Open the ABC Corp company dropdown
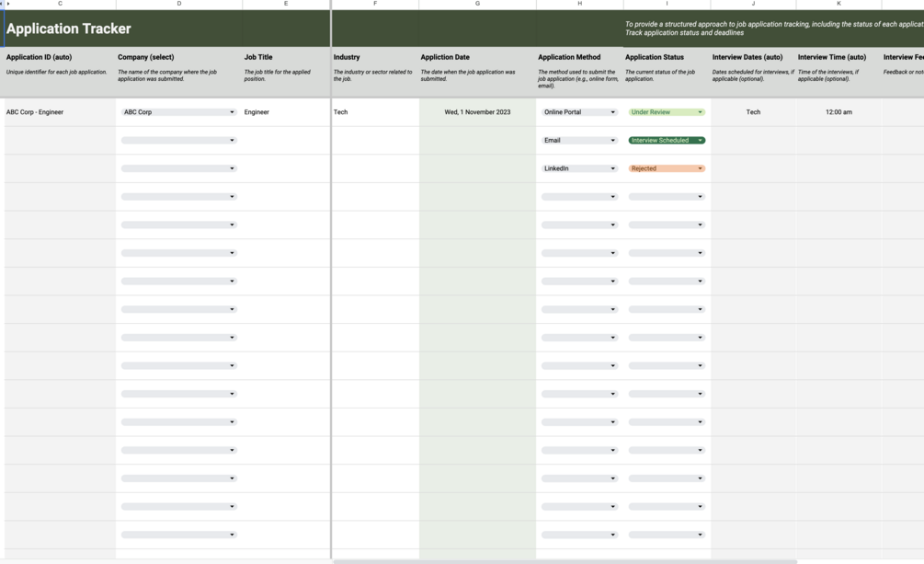The height and width of the screenshot is (564, 924). pos(178,112)
